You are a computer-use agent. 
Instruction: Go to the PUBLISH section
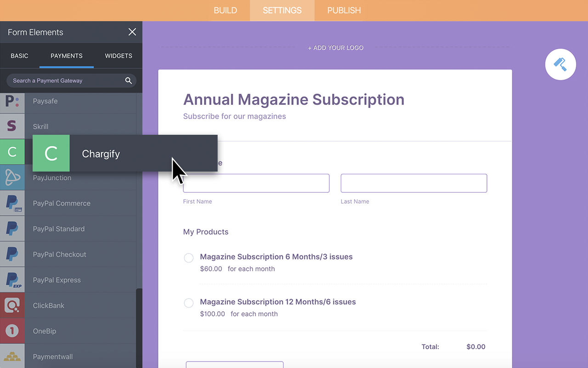(343, 10)
